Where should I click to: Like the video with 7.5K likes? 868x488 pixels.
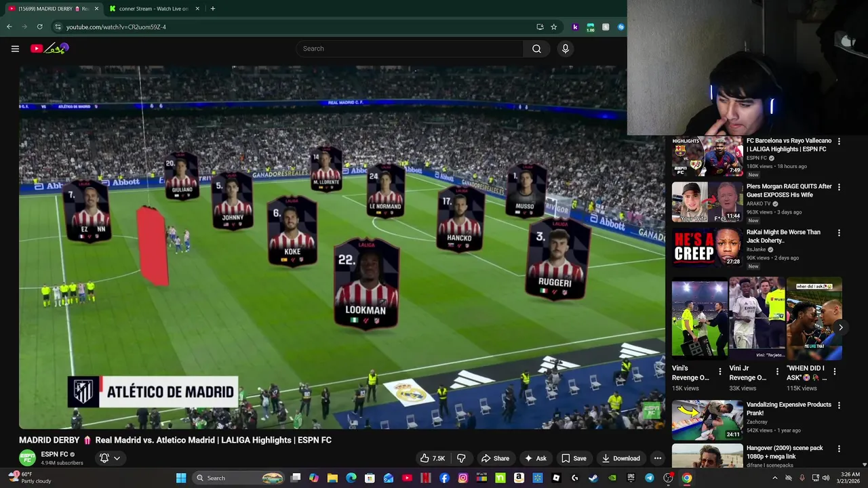pyautogui.click(x=433, y=458)
